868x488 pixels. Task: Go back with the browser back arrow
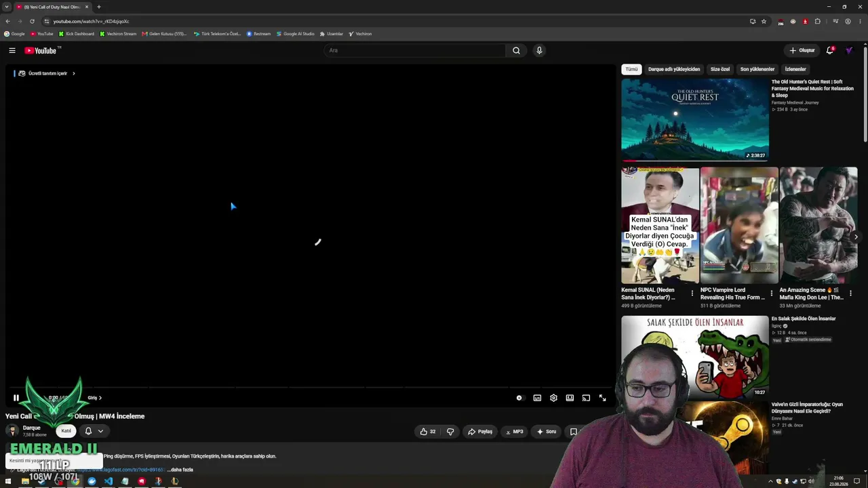point(7,21)
